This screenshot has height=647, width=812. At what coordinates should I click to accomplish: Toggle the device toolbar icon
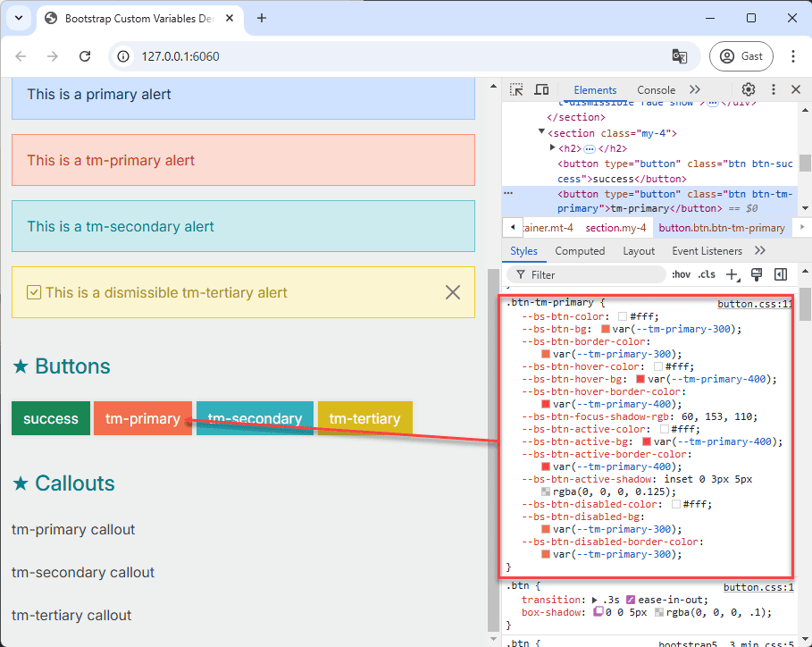[541, 89]
